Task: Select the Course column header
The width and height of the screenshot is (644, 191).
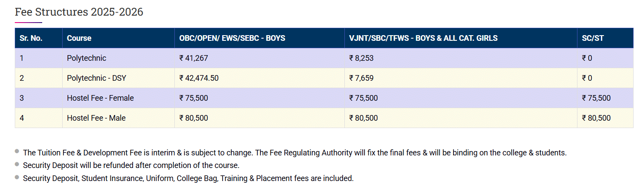Action: click(x=79, y=38)
